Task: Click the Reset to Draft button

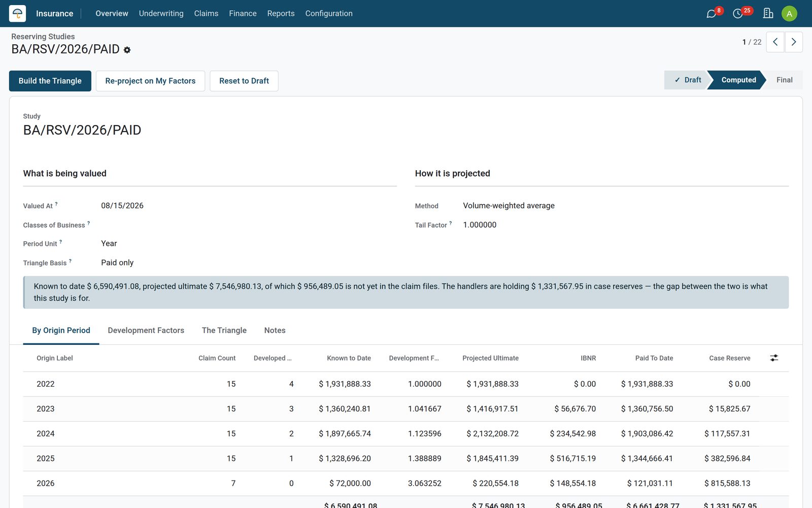Action: [x=244, y=81]
